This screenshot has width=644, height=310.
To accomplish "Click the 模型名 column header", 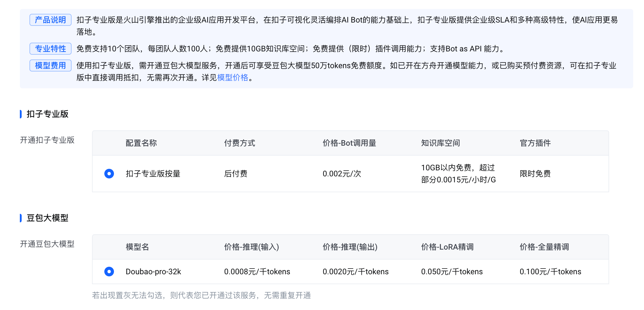I will coord(137,247).
